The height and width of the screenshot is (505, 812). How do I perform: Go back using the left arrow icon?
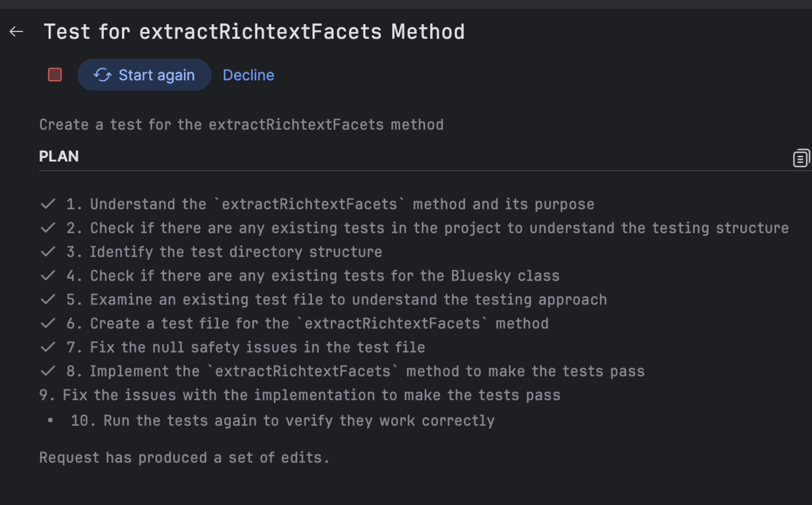point(16,32)
